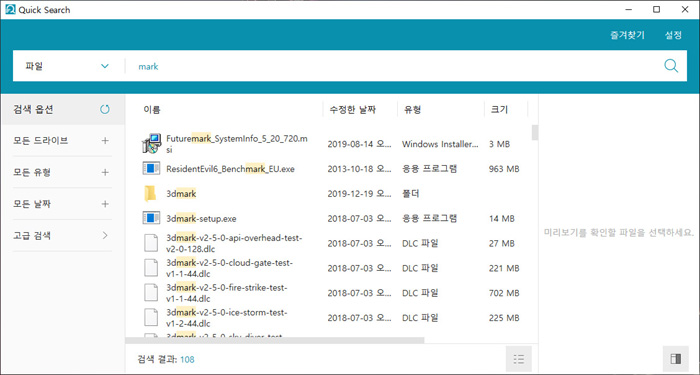Expand the 모든 날짜 option

point(105,204)
